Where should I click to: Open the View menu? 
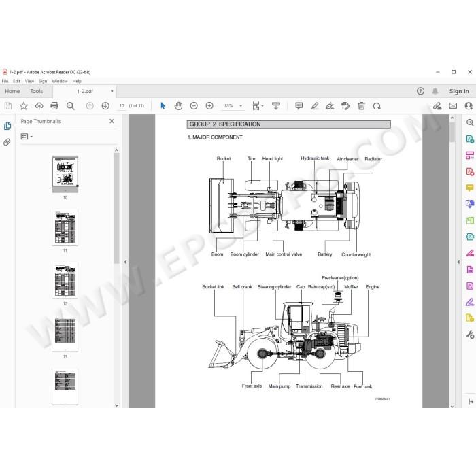coord(29,81)
